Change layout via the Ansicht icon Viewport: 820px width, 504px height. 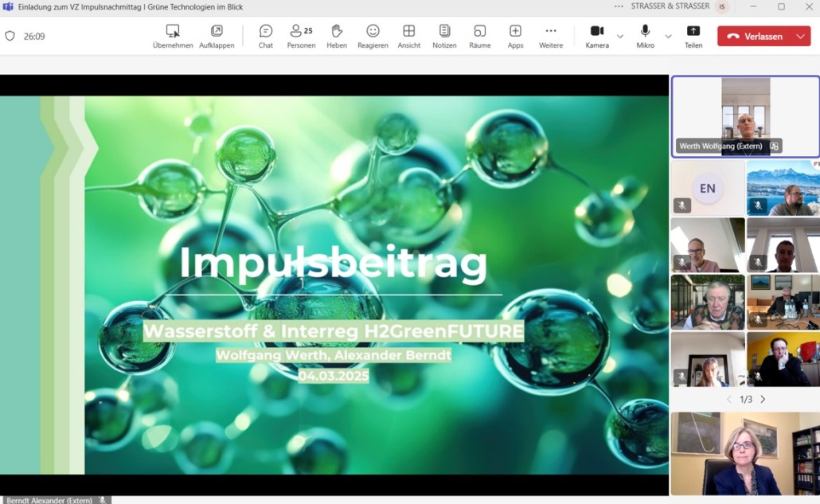[408, 36]
